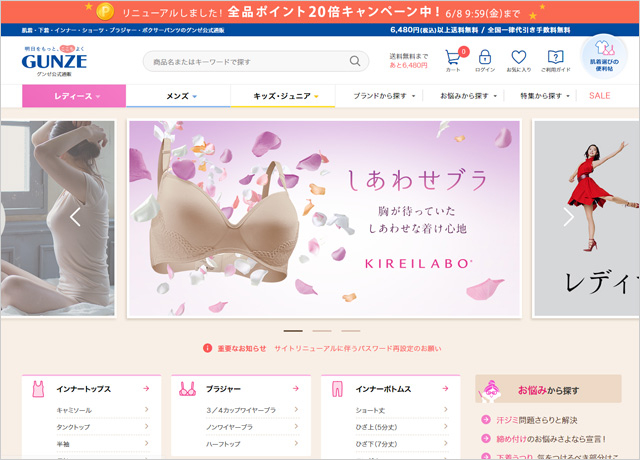Open the 3/4カップワイヤーブラ link

[x=241, y=410]
